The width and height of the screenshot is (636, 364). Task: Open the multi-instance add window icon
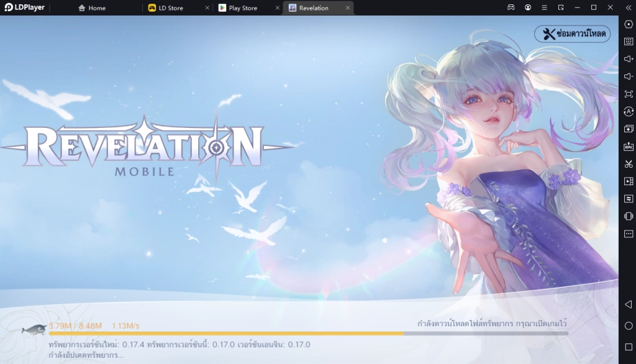[x=629, y=129]
